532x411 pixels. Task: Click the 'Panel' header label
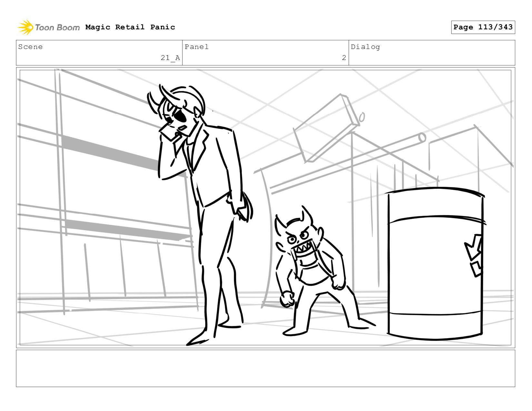[197, 47]
